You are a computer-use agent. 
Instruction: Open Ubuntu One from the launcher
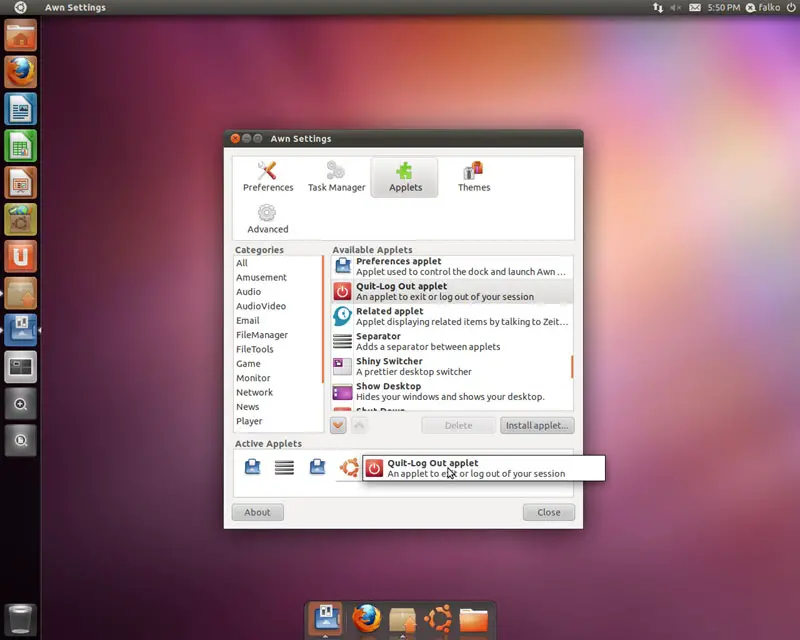click(20, 256)
